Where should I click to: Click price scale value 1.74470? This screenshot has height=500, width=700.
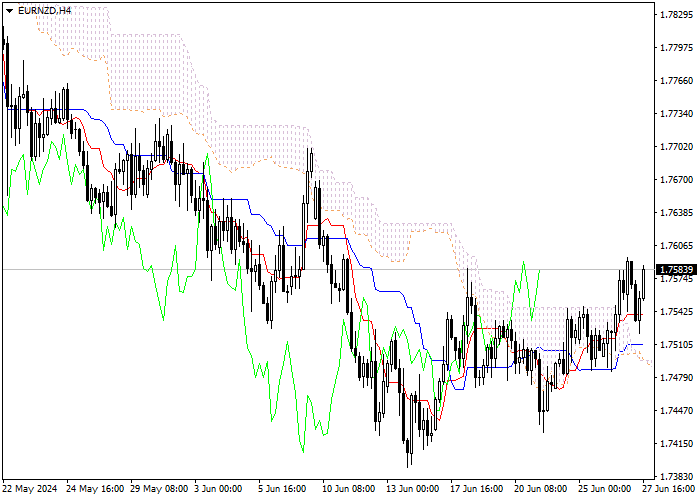(x=677, y=411)
